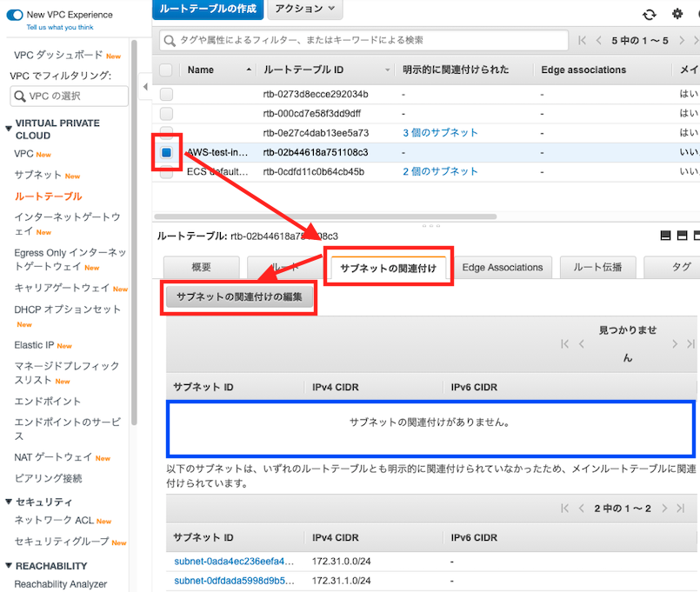Click the VPC の選択 filter field

(70, 96)
